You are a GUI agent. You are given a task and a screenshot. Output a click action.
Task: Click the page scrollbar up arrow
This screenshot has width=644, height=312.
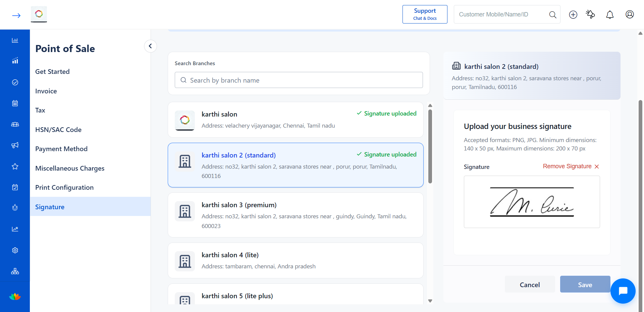(640, 33)
